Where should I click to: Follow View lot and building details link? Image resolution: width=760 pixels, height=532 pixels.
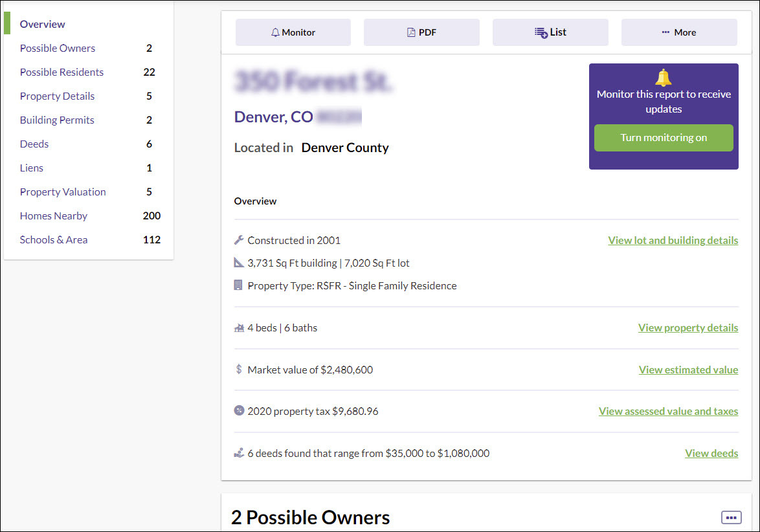click(x=673, y=240)
